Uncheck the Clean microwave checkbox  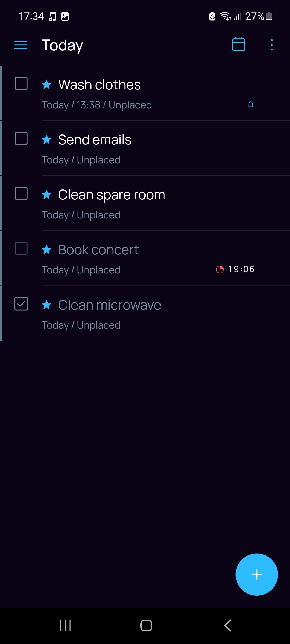(x=21, y=304)
